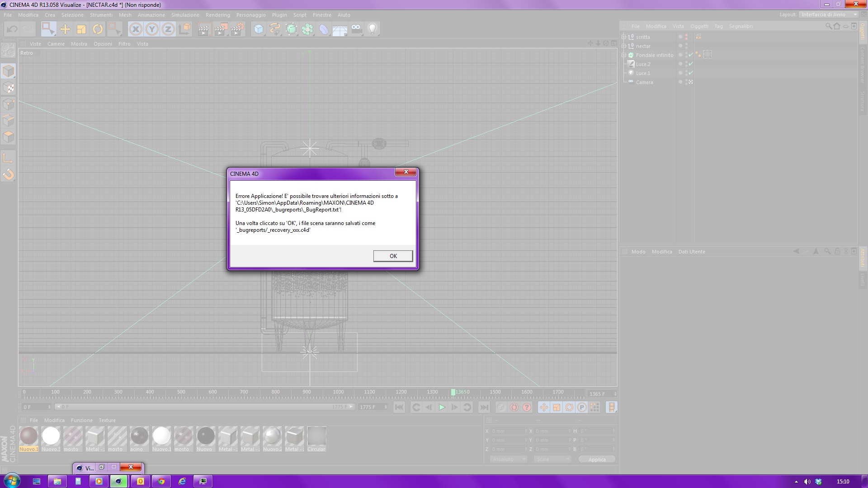Viewport: 868px width, 488px height.
Task: Click the Cube primitive icon
Action: (259, 29)
